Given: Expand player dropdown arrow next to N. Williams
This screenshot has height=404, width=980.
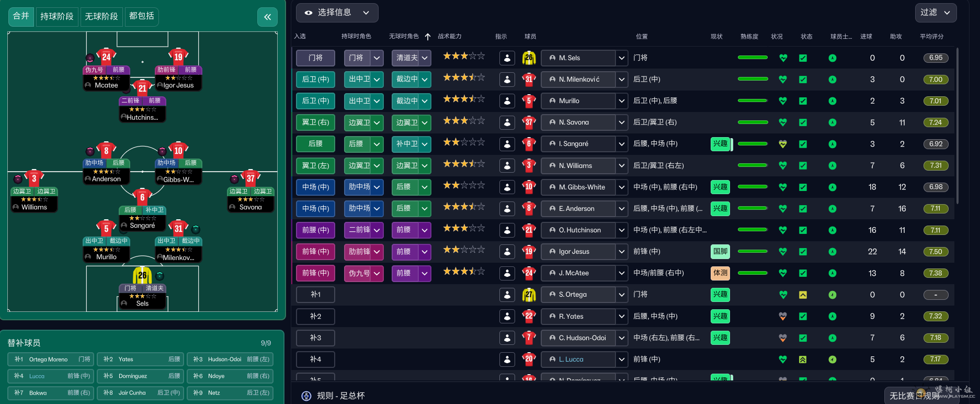Looking at the screenshot, I should pos(621,166).
